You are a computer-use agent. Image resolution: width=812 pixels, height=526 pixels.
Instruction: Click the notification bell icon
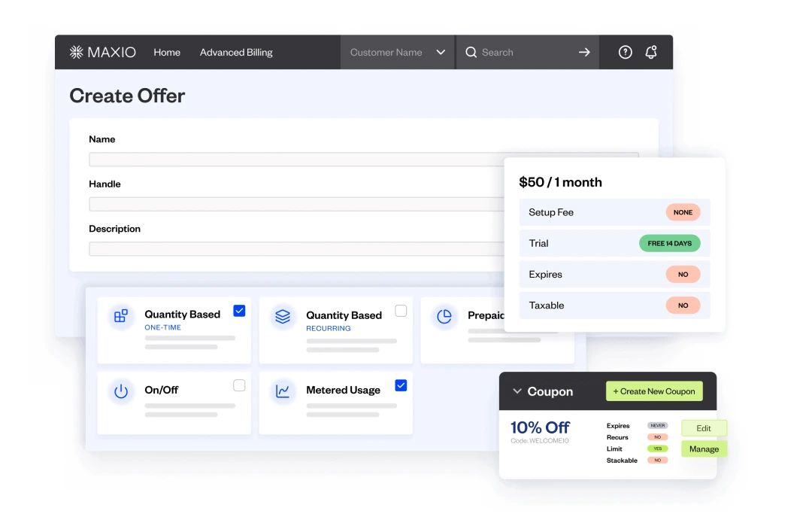tap(651, 52)
